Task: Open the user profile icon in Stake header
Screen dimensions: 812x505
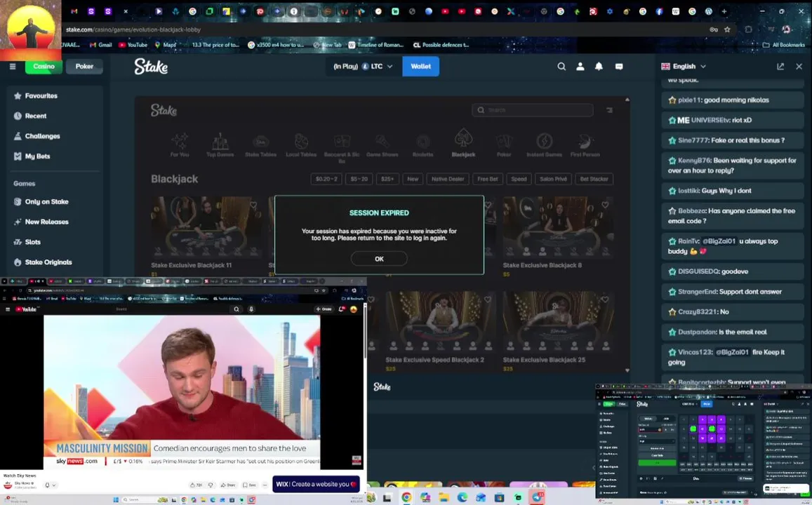Action: (580, 66)
